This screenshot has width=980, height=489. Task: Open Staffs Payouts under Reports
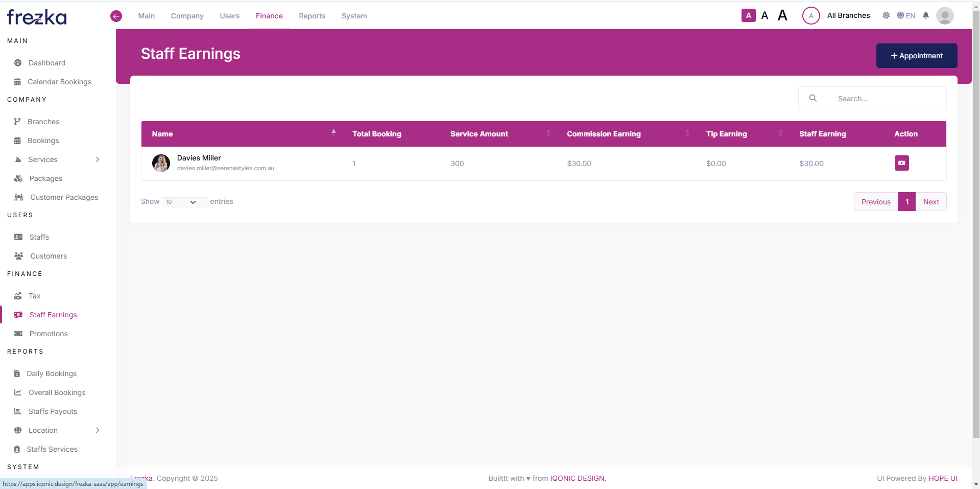point(53,411)
